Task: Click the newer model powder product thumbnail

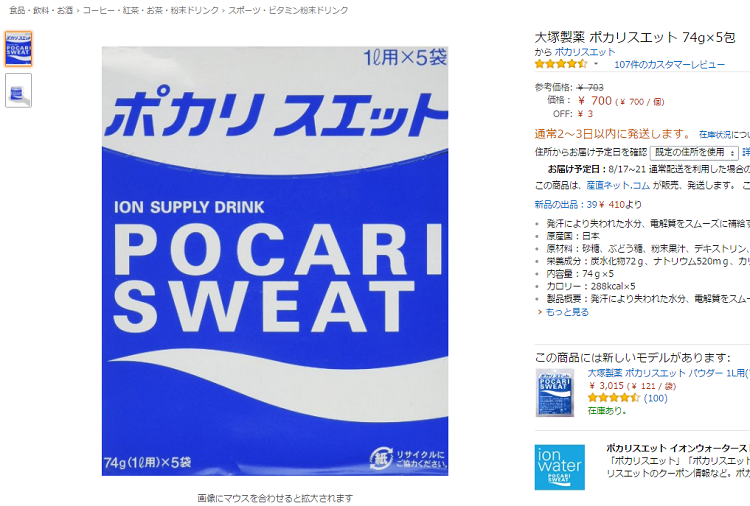Action: (x=555, y=393)
